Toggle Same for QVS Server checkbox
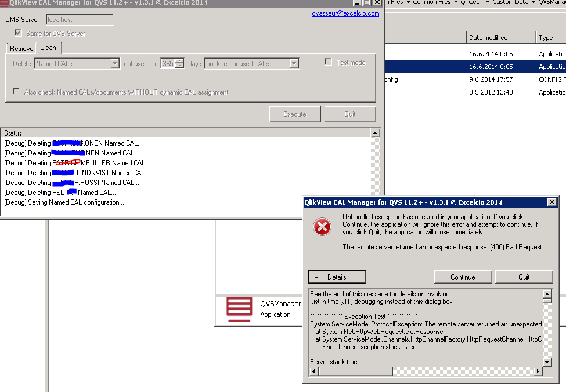 (18, 33)
